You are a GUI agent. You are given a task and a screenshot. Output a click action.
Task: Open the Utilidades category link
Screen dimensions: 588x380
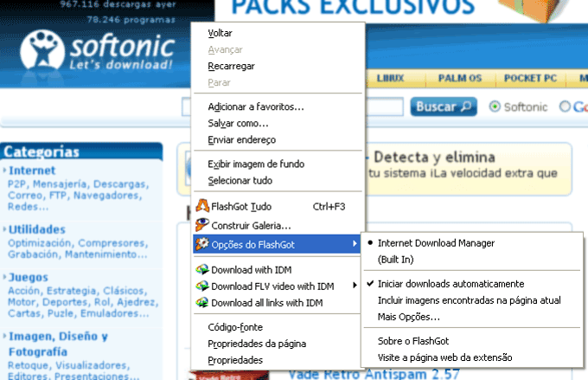coord(36,229)
